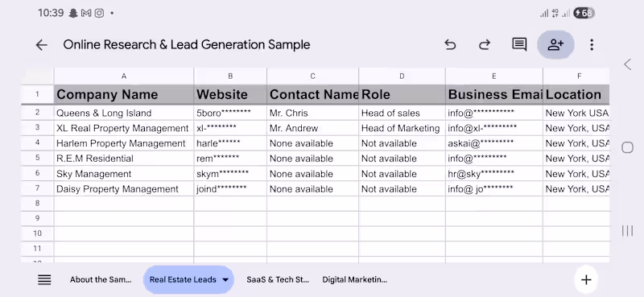Add a new sheet with plus icon
This screenshot has width=644, height=297.
tap(586, 280)
